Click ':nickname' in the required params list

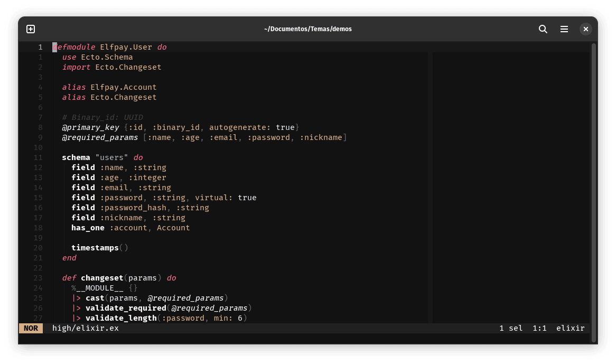pyautogui.click(x=321, y=137)
